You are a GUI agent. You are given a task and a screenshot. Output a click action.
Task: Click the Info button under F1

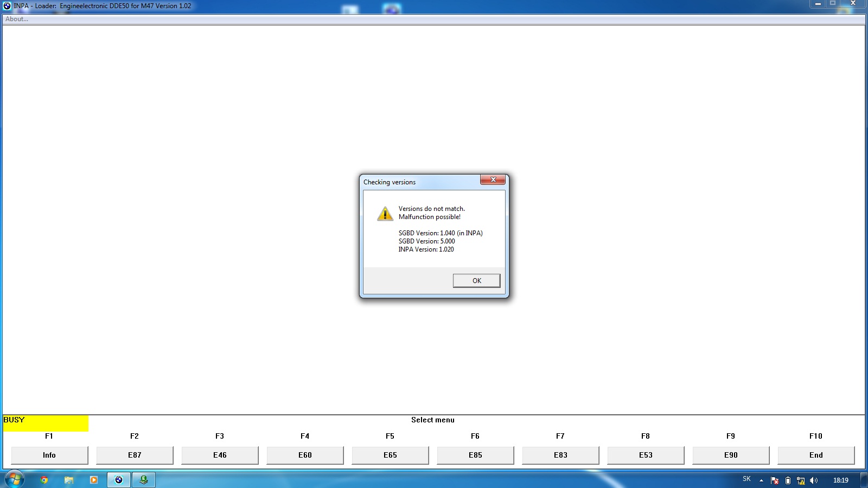coord(49,455)
